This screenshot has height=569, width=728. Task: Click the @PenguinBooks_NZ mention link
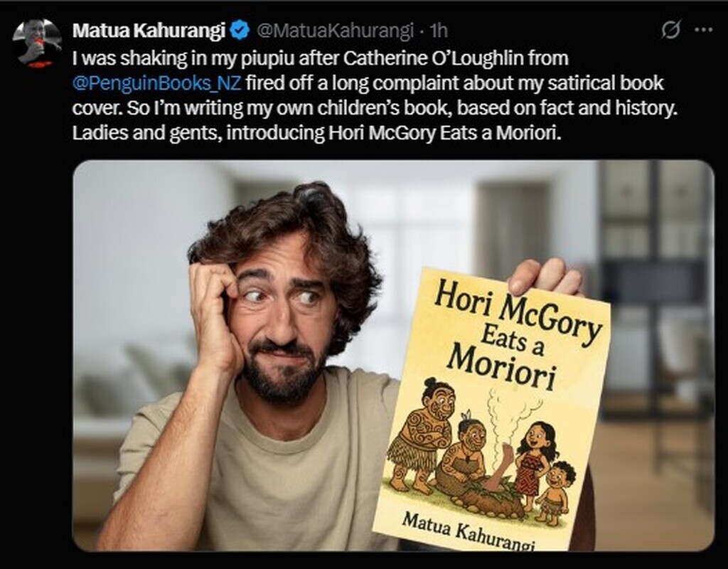click(157, 83)
